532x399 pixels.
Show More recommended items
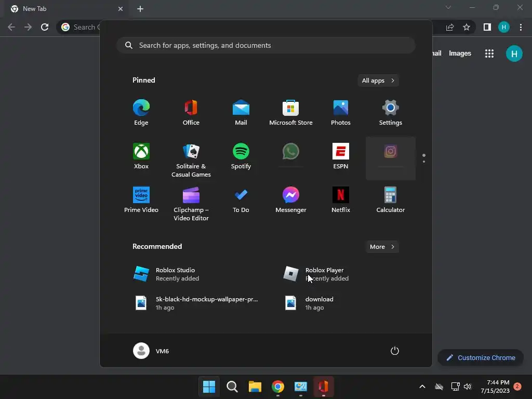coord(382,247)
